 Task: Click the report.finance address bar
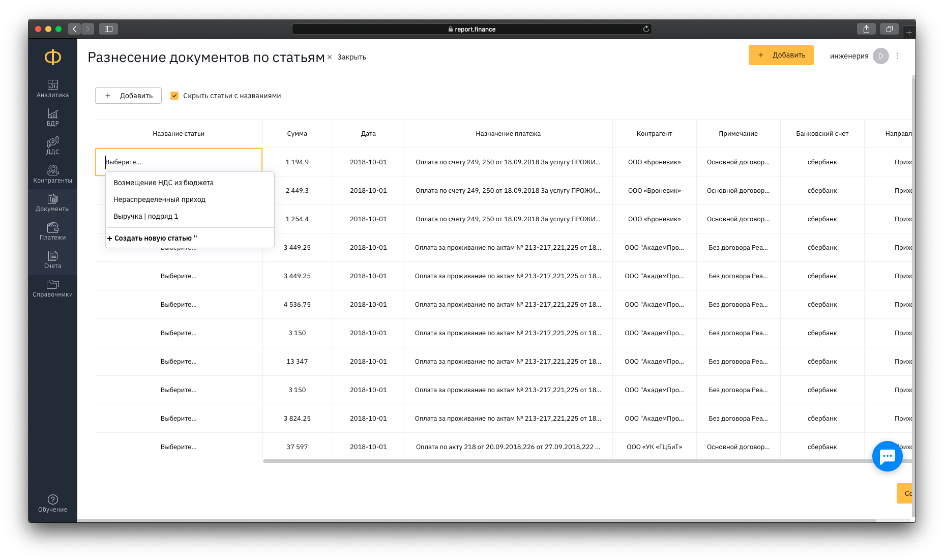(x=471, y=29)
